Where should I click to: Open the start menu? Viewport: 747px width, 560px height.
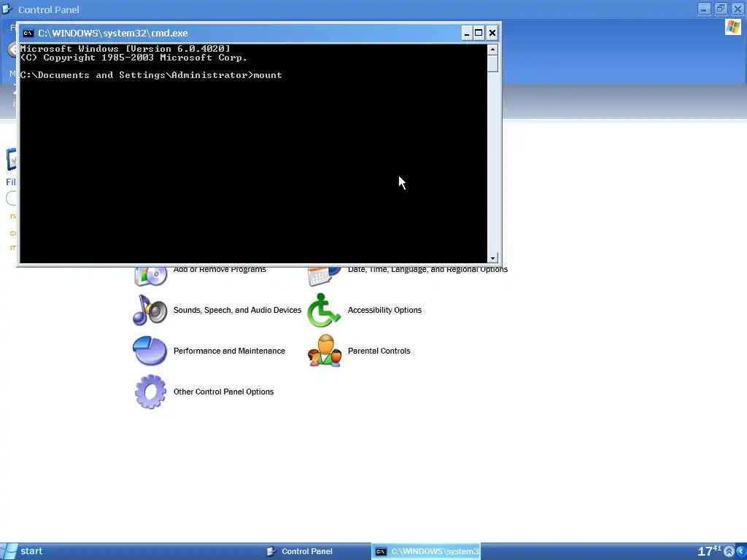[23, 551]
